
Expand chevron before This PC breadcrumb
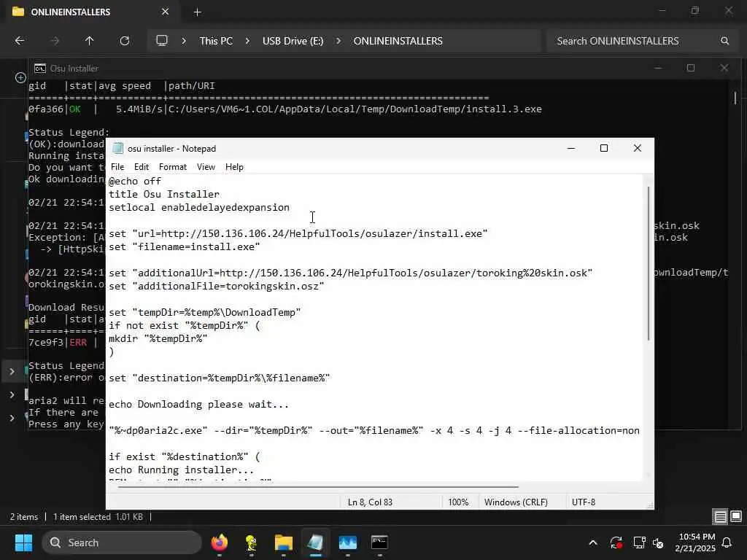point(183,41)
